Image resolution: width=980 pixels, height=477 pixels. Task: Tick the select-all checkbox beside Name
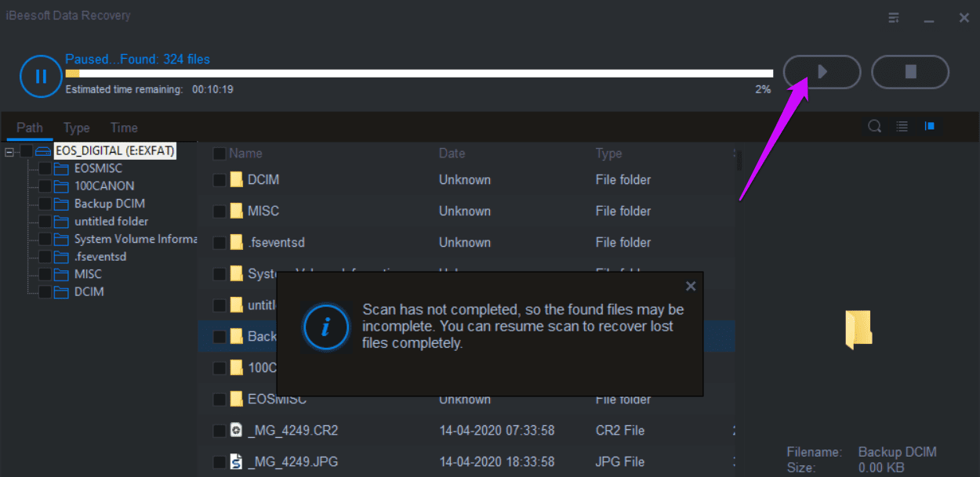[220, 154]
